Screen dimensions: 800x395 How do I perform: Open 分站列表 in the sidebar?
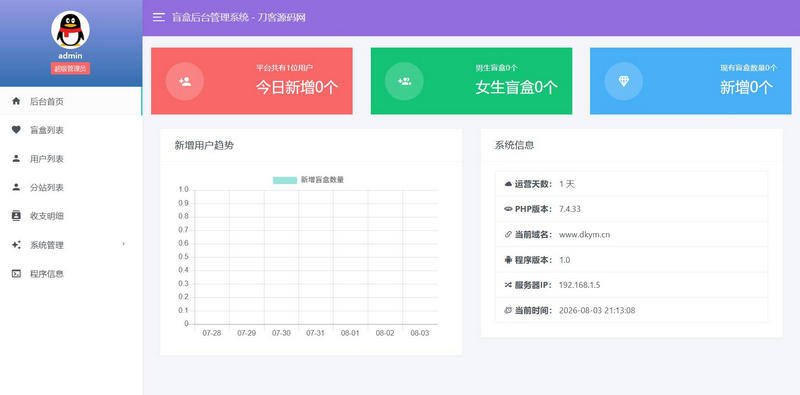click(71, 187)
